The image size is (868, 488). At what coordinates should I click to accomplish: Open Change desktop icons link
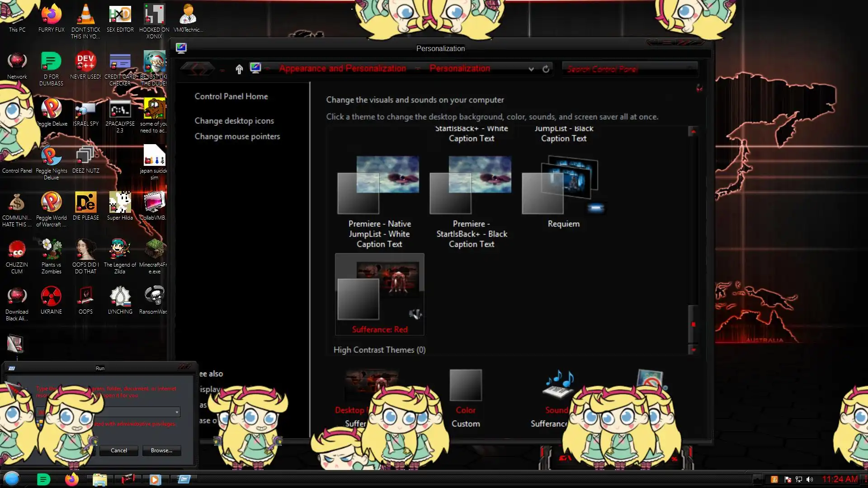pyautogui.click(x=234, y=121)
